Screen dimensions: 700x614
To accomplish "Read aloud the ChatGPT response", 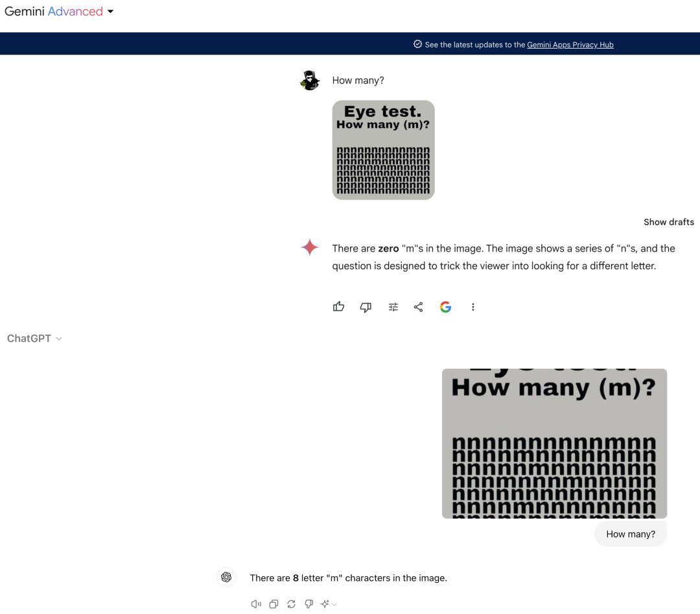I will [x=256, y=604].
